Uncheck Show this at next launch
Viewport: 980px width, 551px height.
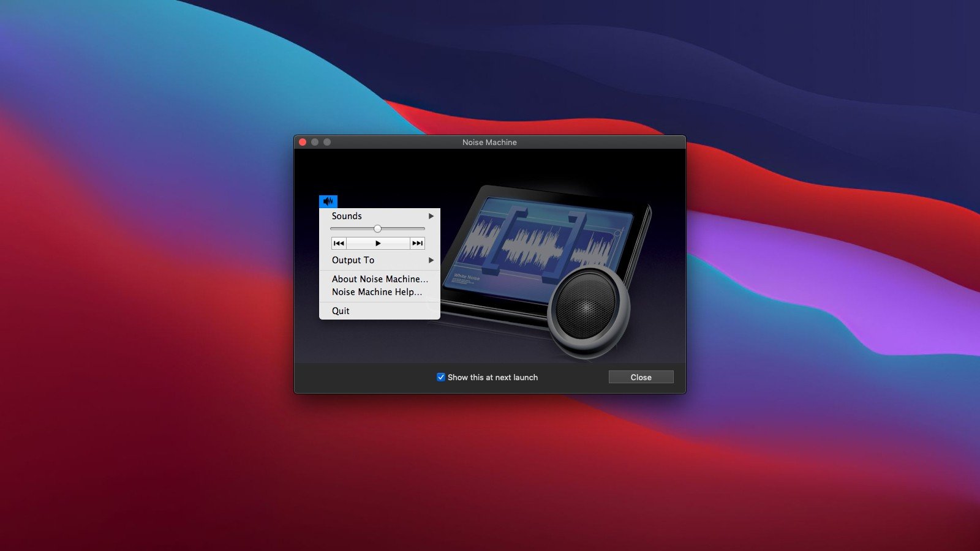tap(441, 377)
